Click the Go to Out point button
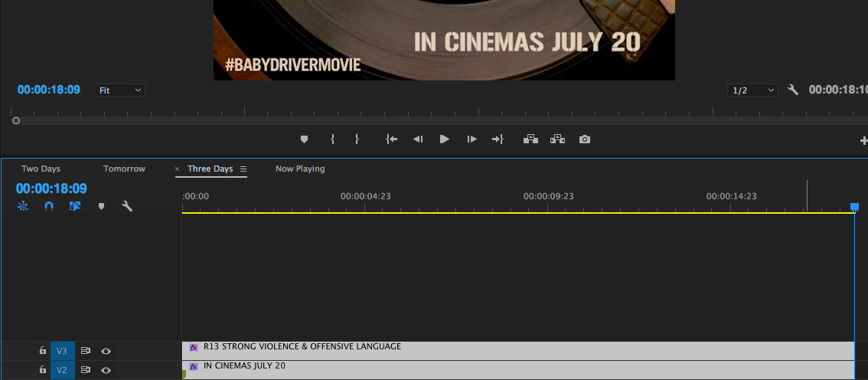The image size is (868, 380). click(498, 139)
